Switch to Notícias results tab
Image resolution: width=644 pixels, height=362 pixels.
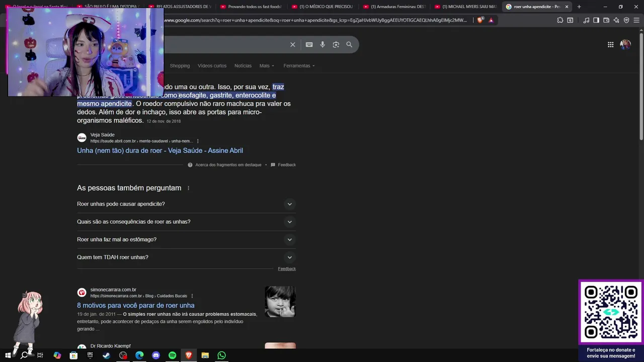pyautogui.click(x=243, y=66)
